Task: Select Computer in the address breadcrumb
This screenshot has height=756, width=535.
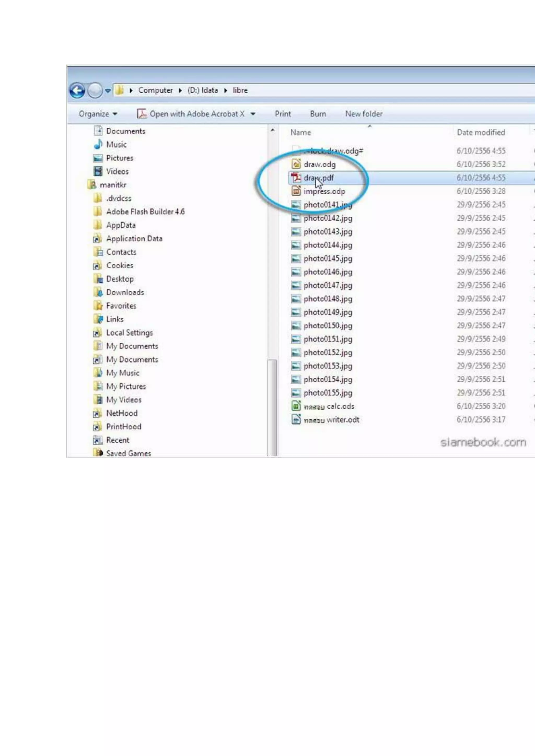Action: [x=155, y=90]
